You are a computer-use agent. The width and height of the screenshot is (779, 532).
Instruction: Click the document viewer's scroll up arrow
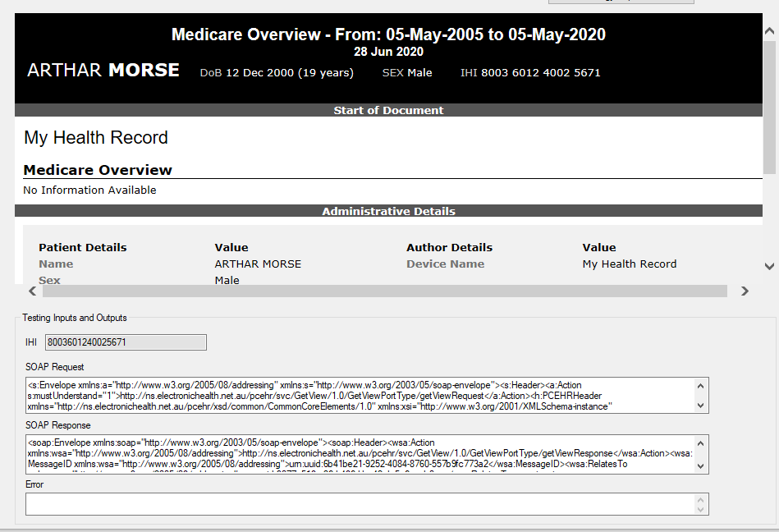[769, 32]
